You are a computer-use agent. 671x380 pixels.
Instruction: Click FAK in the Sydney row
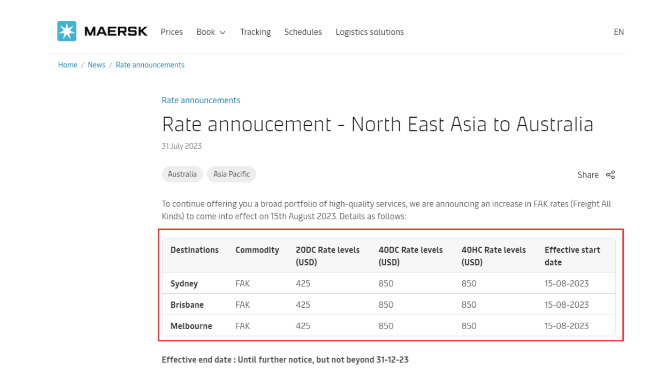click(243, 284)
